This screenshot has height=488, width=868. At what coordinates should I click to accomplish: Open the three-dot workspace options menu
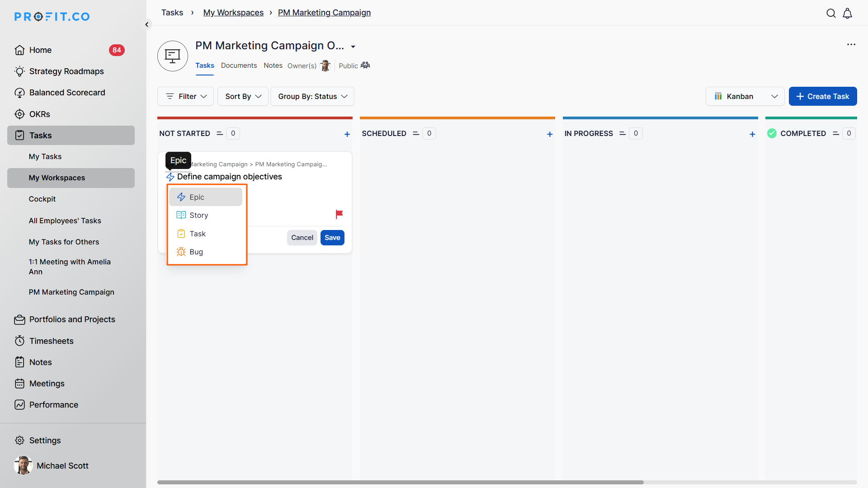pos(851,44)
